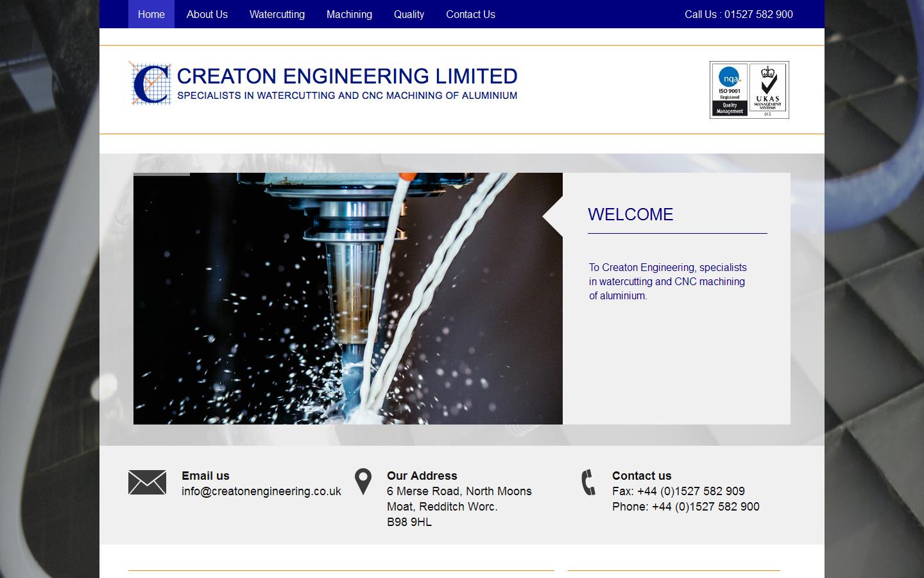Click the email envelope icon
Image resolution: width=924 pixels, height=578 pixels.
point(147,482)
